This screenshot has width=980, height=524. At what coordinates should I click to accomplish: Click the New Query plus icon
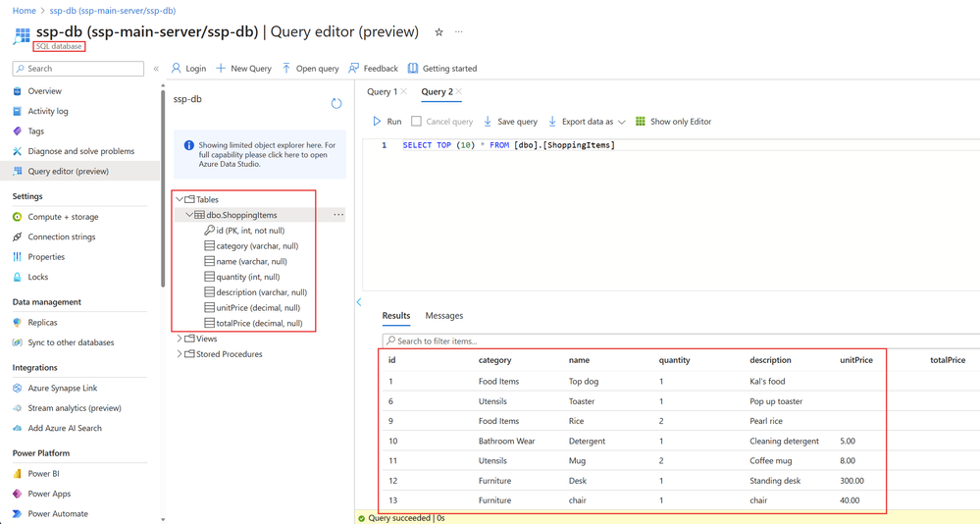click(x=221, y=68)
